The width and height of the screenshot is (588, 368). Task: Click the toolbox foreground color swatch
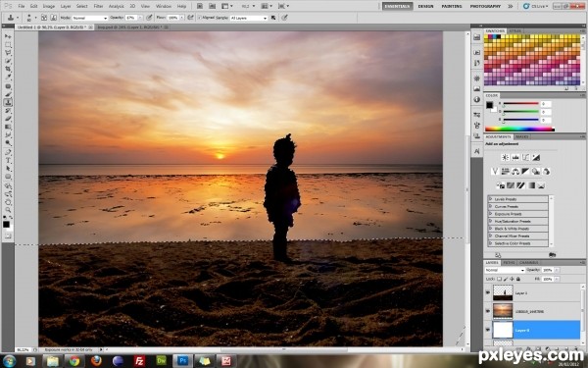(7, 224)
